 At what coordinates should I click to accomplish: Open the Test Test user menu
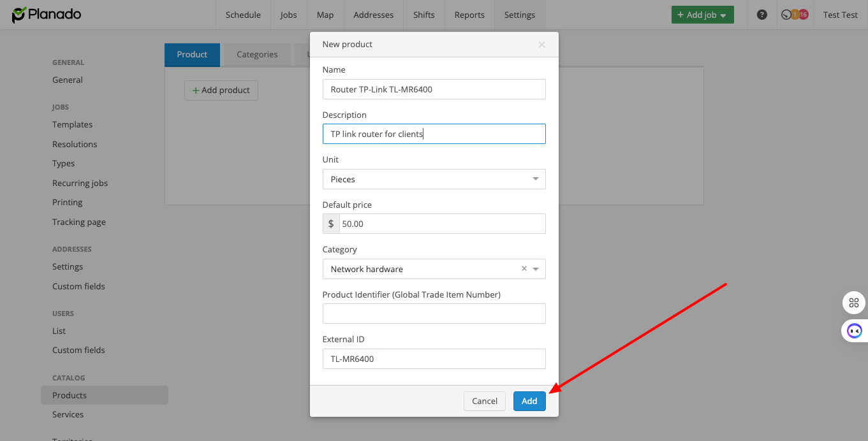coord(840,15)
